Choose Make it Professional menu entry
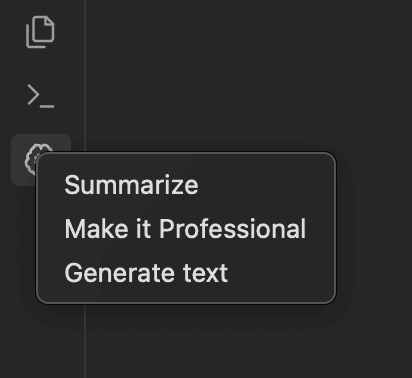412x378 pixels. [185, 229]
